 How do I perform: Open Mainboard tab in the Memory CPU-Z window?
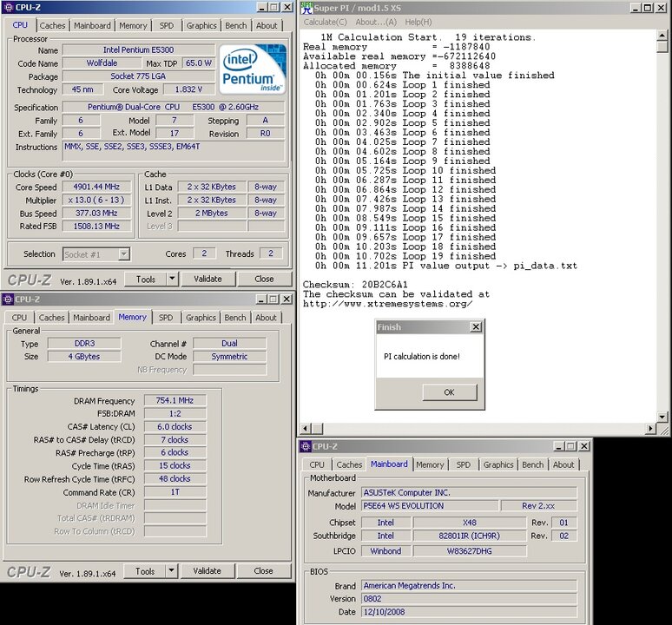91,318
